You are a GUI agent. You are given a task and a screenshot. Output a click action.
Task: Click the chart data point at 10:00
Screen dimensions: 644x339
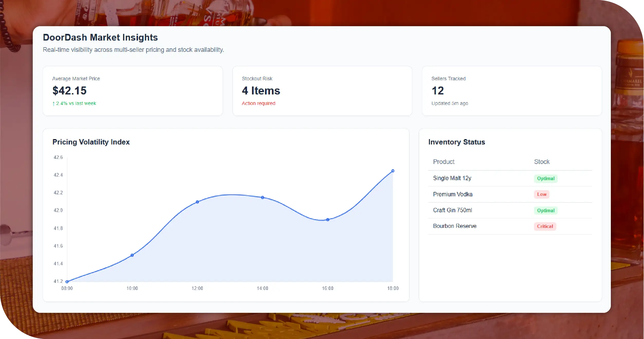pos(132,255)
